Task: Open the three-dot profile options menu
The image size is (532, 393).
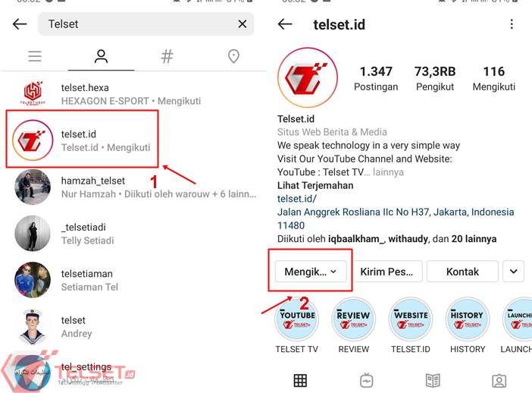Action: pyautogui.click(x=512, y=24)
